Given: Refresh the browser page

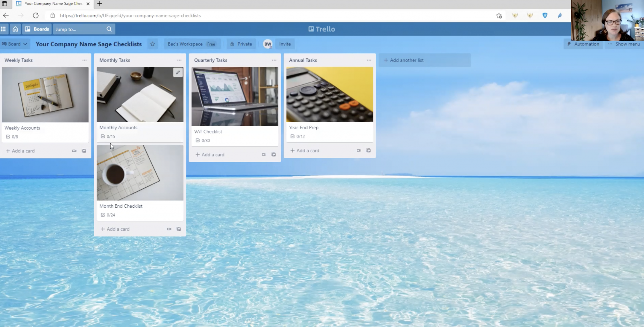Looking at the screenshot, I should (36, 15).
